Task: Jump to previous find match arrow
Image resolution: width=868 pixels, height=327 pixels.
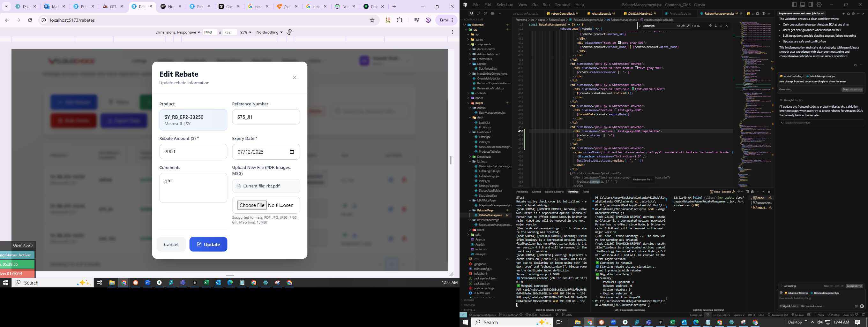Action: 710,26
